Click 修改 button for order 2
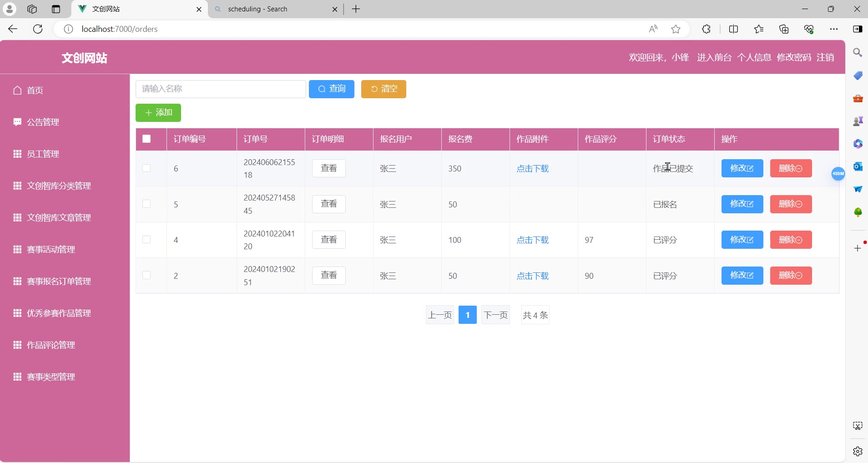Viewport: 868px width, 463px height. pos(742,275)
